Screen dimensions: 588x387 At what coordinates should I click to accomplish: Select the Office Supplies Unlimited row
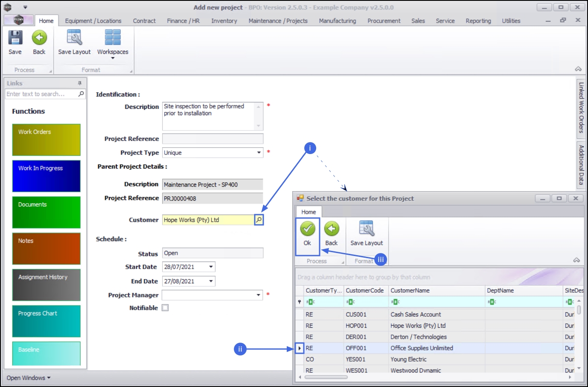(435, 348)
